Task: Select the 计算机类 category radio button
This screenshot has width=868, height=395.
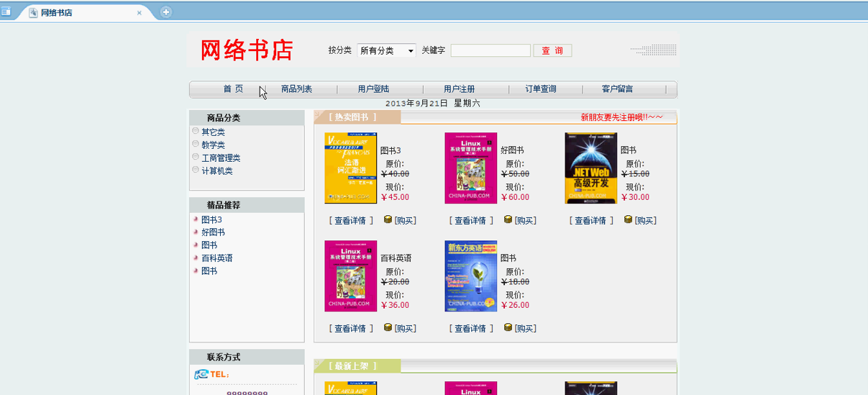Action: pyautogui.click(x=196, y=170)
